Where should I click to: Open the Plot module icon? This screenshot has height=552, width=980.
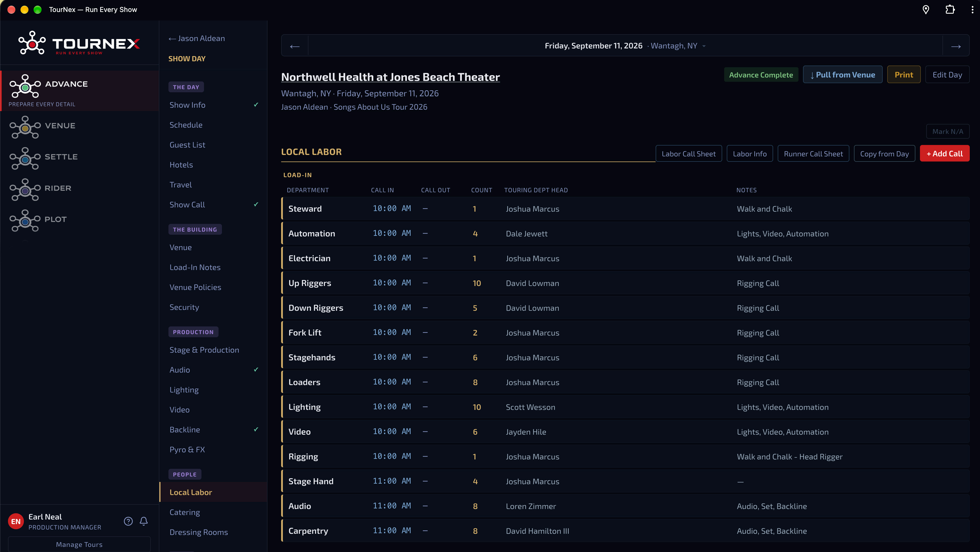coord(25,221)
